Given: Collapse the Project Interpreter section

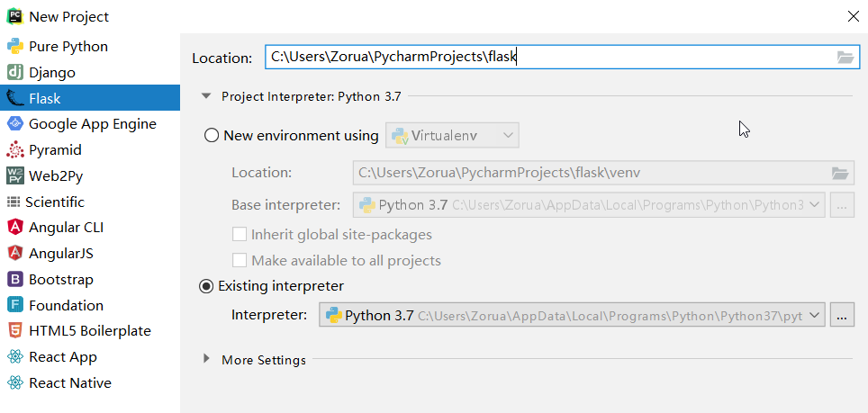Looking at the screenshot, I should [206, 96].
